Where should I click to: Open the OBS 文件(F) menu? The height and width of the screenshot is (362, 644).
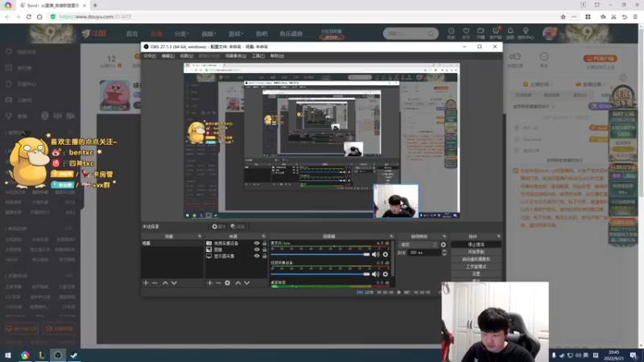(x=150, y=56)
